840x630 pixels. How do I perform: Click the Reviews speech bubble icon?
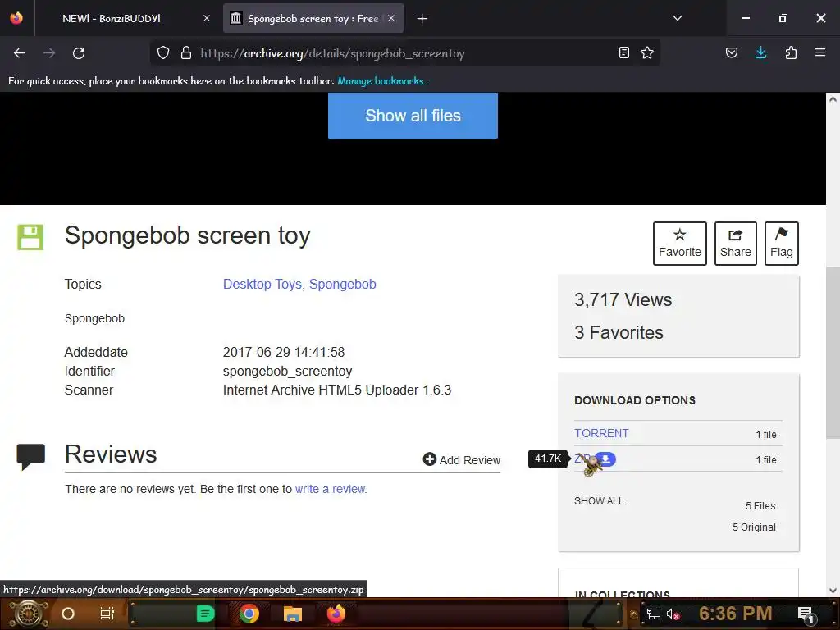coord(30,457)
